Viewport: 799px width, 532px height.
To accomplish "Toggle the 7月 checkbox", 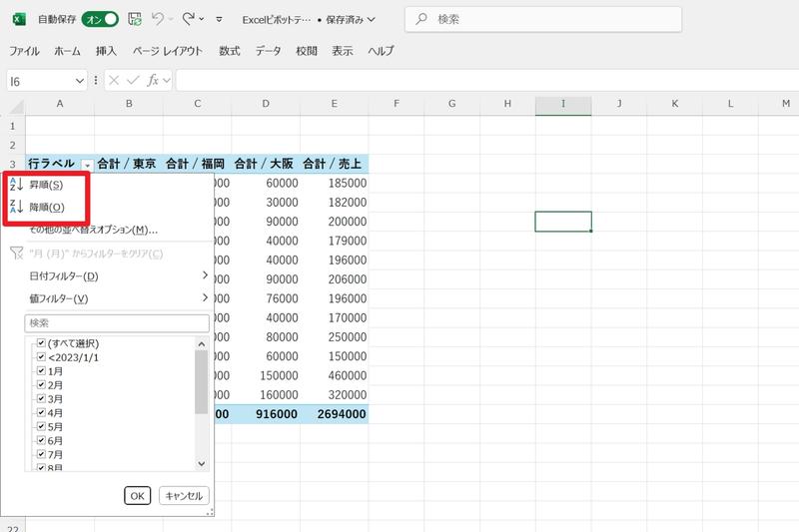I will pyautogui.click(x=41, y=453).
